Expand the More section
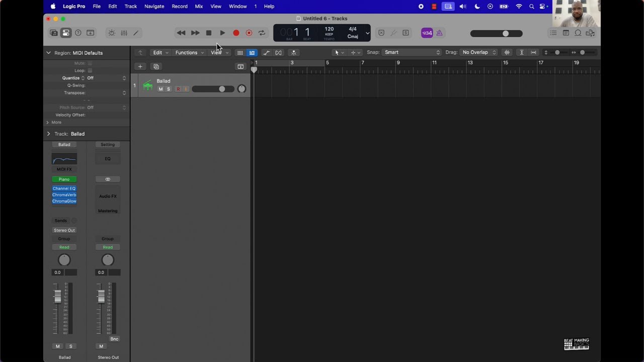The image size is (644, 362). point(48,122)
